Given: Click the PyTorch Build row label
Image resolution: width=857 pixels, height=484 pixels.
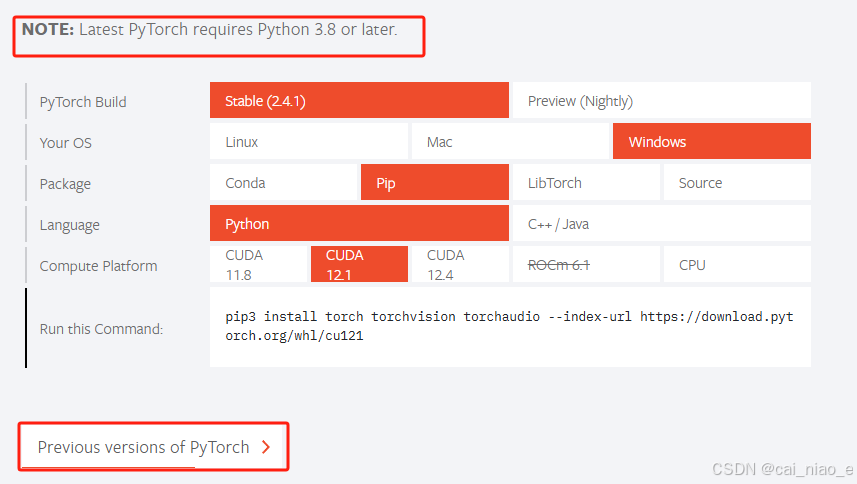Looking at the screenshot, I should coord(83,102).
